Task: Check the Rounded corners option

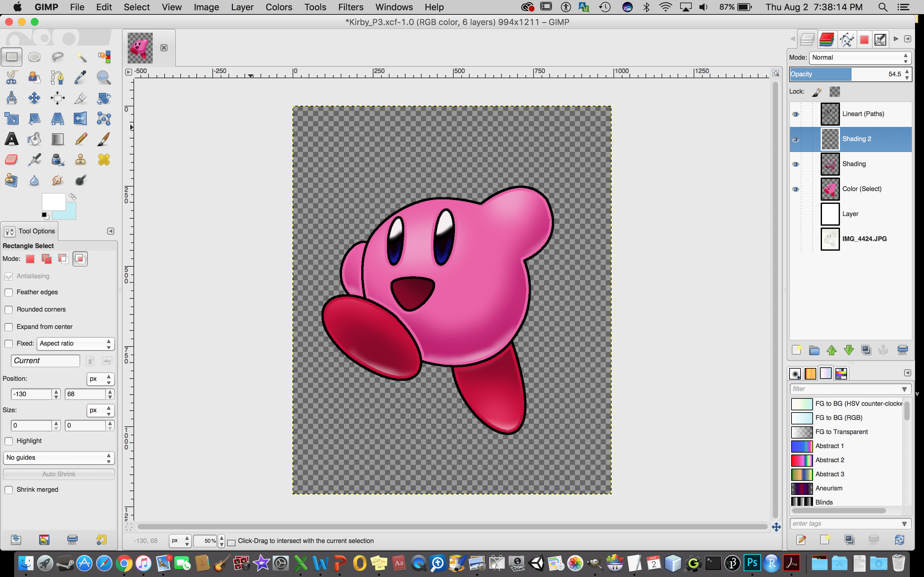Action: [x=9, y=309]
